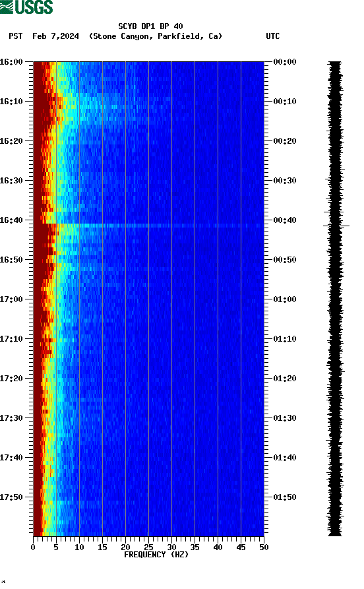The height and width of the screenshot is (589, 364).
Task: Click the PST timezone label
Action: [15, 36]
